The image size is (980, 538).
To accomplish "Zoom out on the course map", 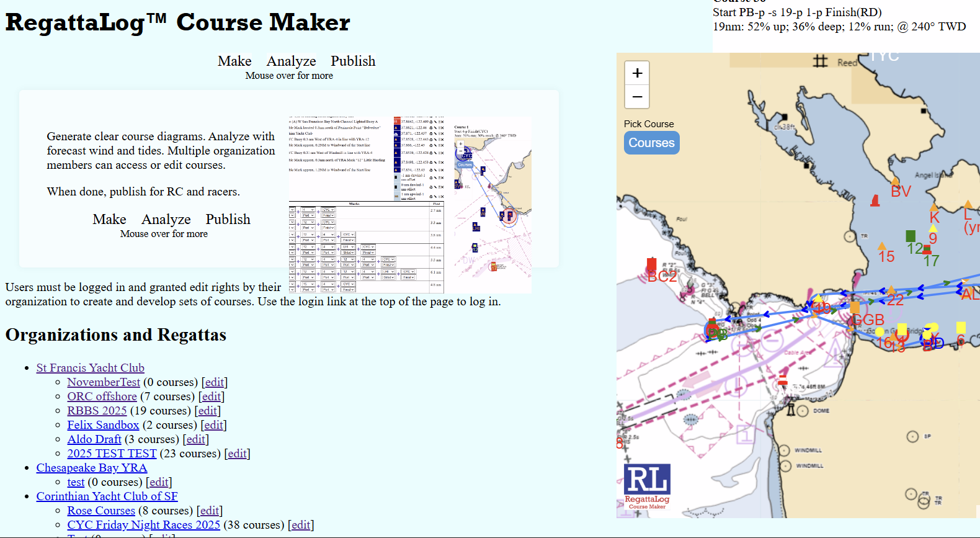I will coord(637,97).
